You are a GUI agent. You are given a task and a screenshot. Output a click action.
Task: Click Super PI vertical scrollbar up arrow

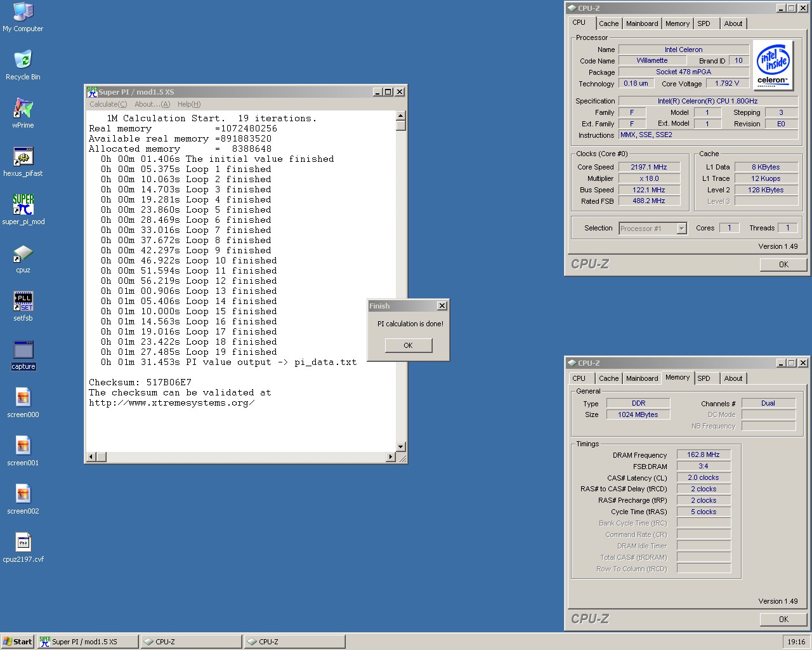[400, 116]
